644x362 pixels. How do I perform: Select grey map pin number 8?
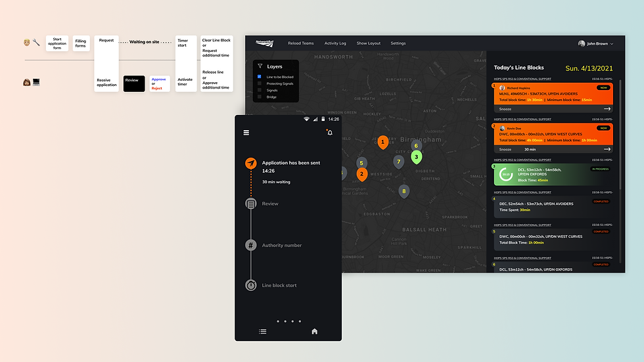pos(404,192)
